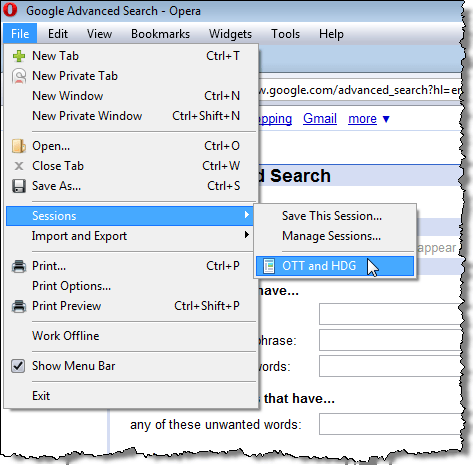
Task: Click the first search words input field
Action: click(x=390, y=314)
